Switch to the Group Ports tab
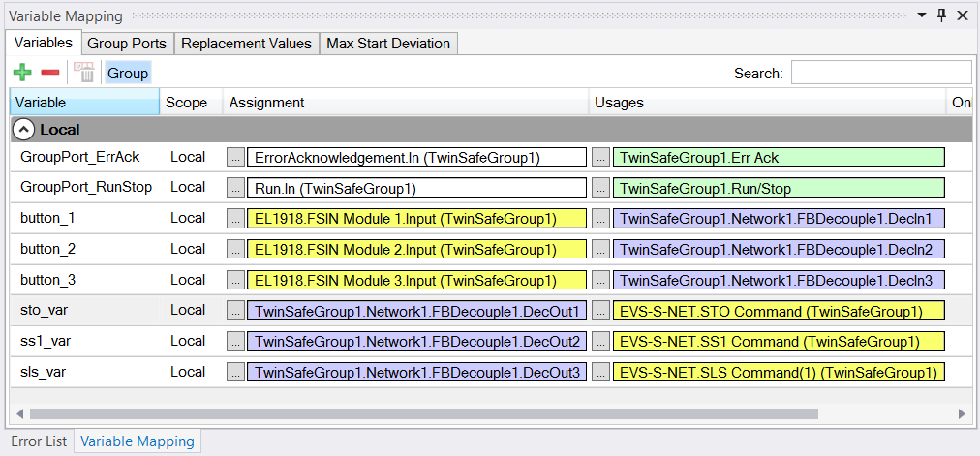The height and width of the screenshot is (456, 980). [x=127, y=44]
